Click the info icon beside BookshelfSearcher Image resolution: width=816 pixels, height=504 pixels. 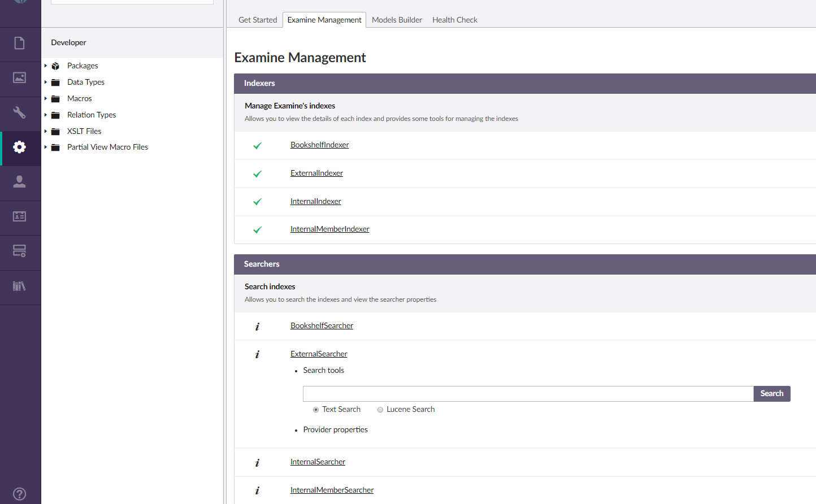(257, 327)
